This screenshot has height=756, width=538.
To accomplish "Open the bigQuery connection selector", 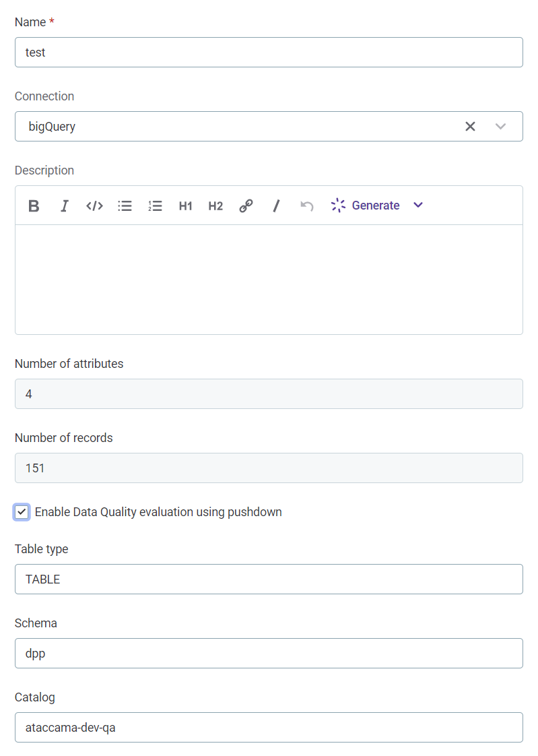I will tap(501, 126).
